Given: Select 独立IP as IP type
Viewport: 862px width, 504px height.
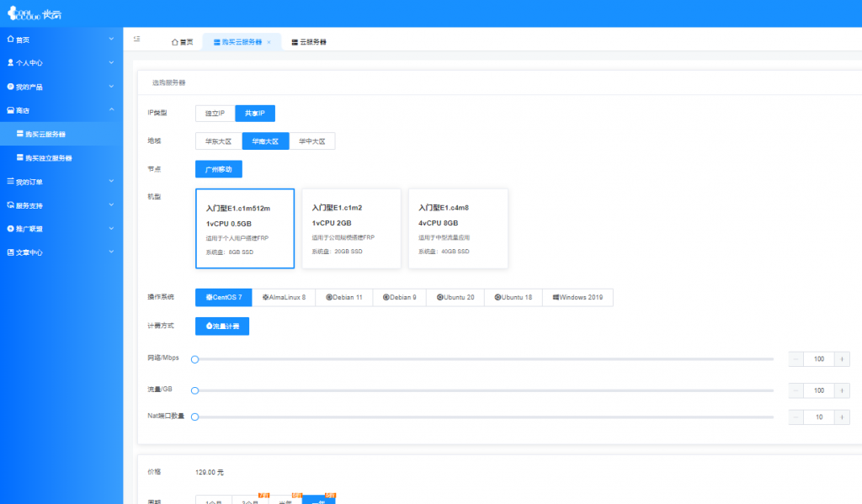Looking at the screenshot, I should coord(215,113).
